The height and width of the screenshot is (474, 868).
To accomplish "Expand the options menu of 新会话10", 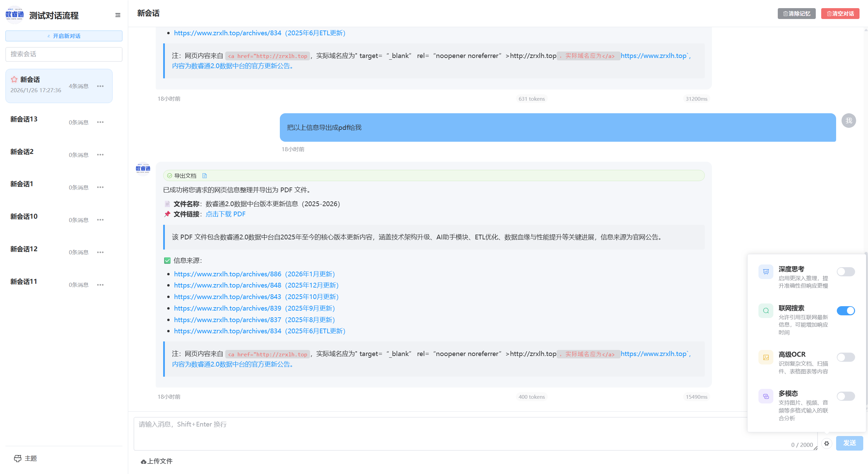I will (x=100, y=220).
